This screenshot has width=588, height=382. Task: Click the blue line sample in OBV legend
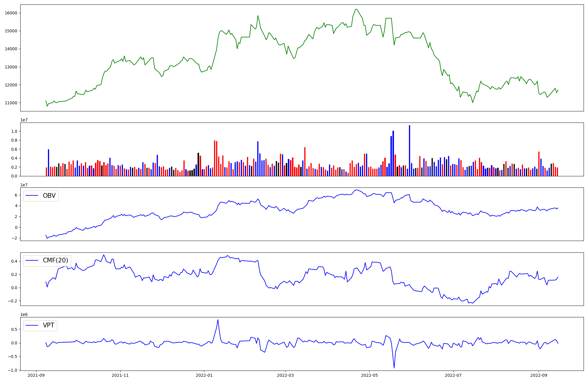(x=32, y=196)
